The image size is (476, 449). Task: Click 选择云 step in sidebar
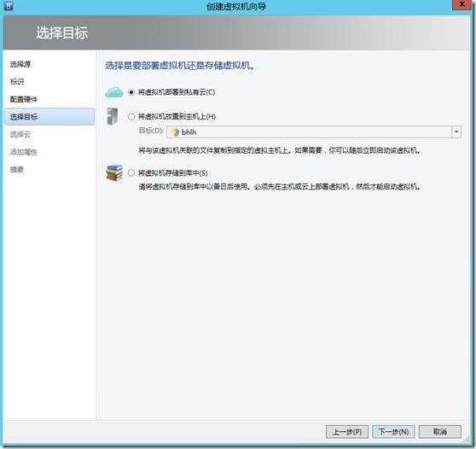click(20, 134)
